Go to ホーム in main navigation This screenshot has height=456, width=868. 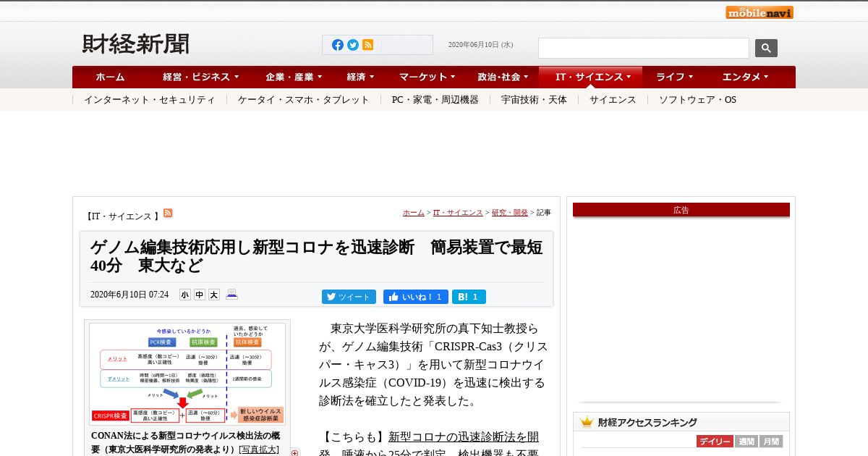coord(110,77)
